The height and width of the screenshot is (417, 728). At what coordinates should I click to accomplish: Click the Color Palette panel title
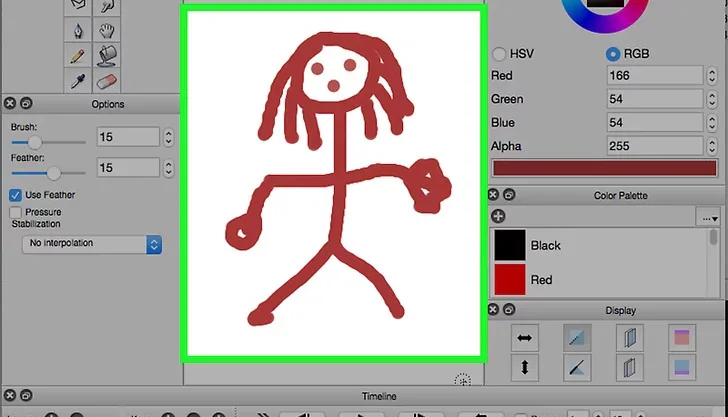(x=621, y=195)
